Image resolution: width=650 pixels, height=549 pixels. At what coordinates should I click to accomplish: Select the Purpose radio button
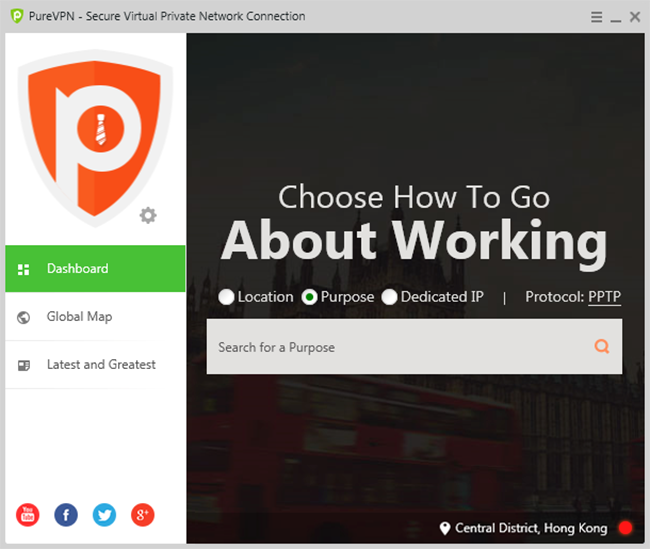[x=309, y=297]
